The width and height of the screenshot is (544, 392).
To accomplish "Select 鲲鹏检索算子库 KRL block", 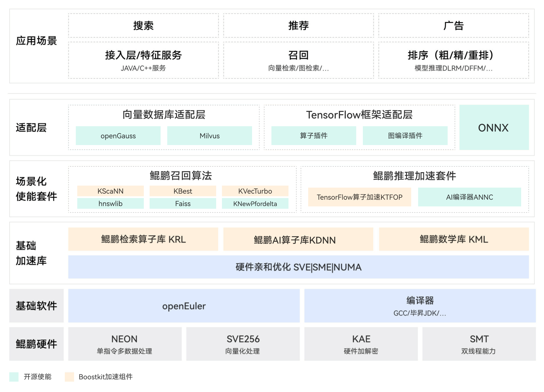I will pos(143,239).
